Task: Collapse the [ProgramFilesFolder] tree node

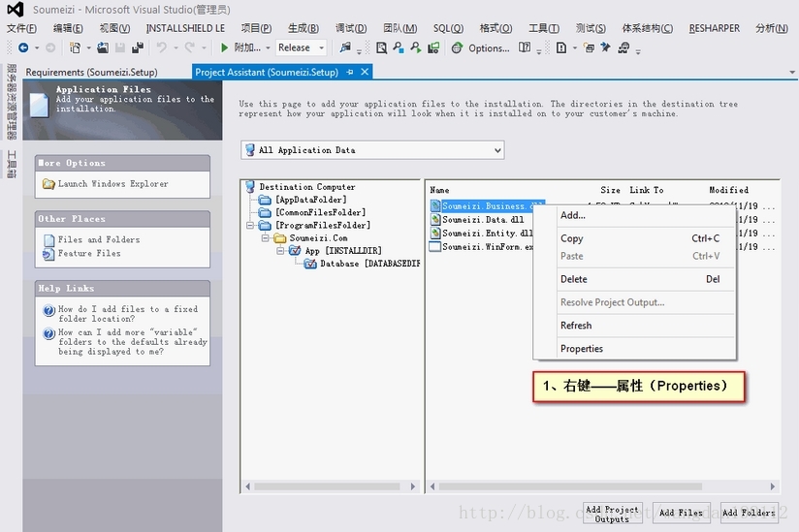Action: coord(250,225)
